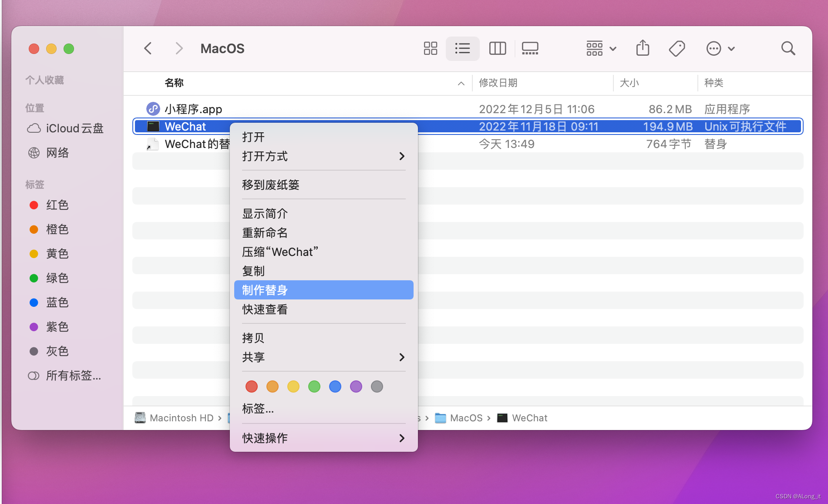
Task: Open the group-by options dropdown
Action: (601, 48)
